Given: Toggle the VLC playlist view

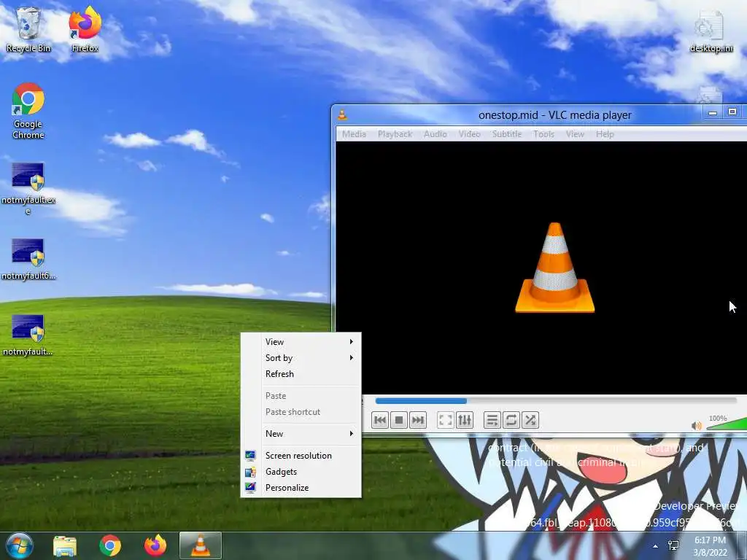Looking at the screenshot, I should coord(492,420).
